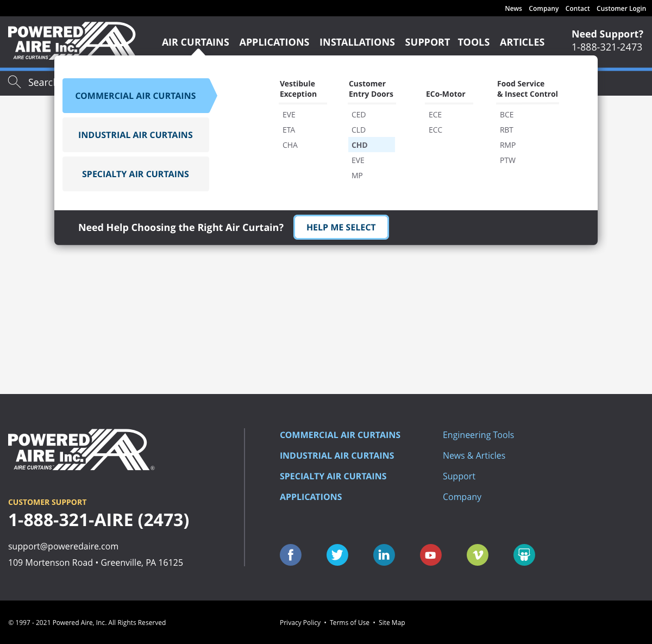Open the Support nav menu
Screen dimensions: 652x644
[427, 42]
